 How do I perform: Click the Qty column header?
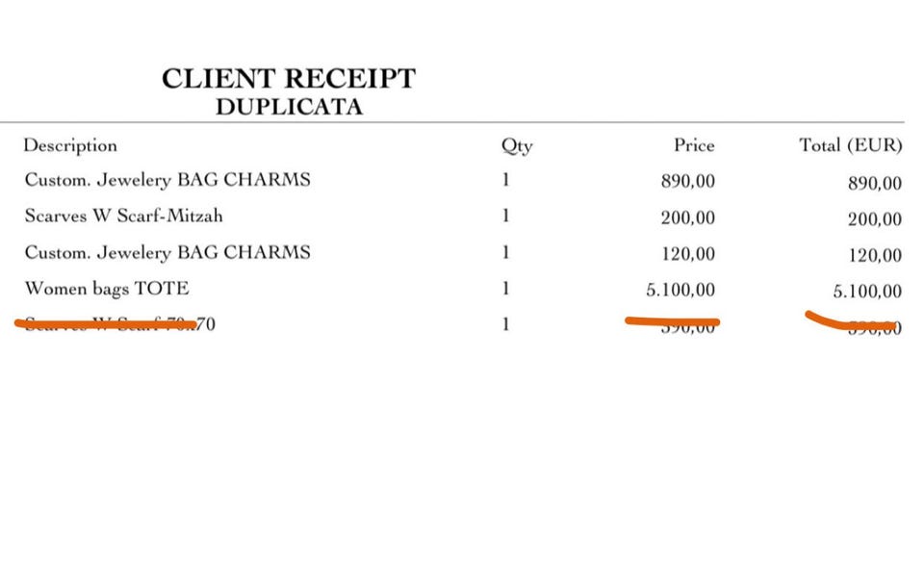click(517, 146)
